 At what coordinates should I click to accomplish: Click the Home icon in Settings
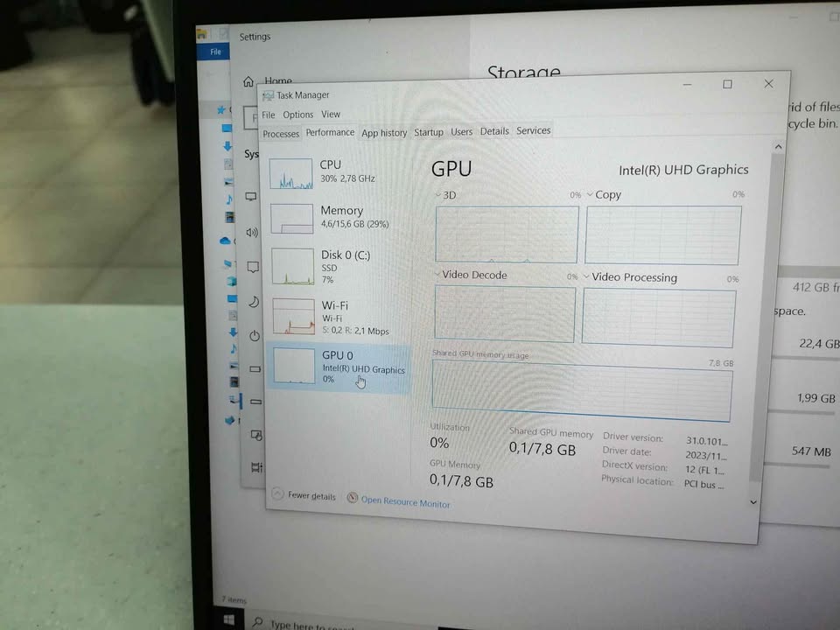248,81
